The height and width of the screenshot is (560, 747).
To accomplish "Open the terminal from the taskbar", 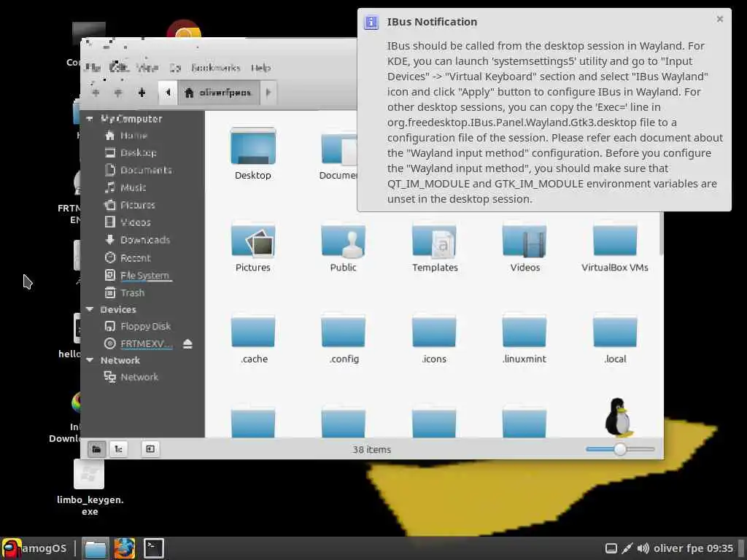I will 154,548.
